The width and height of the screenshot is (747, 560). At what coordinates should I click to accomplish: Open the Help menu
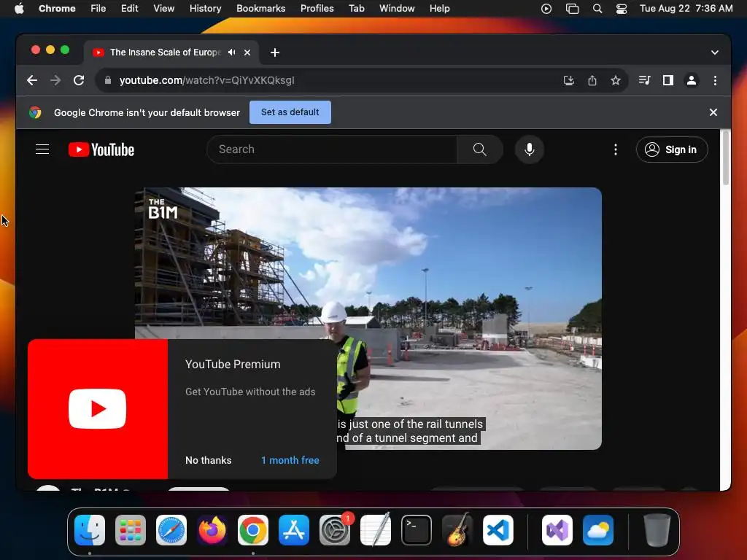[x=439, y=9]
